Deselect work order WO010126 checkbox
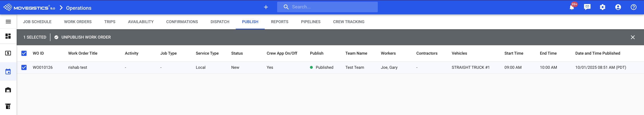Screen dimensions: 644x115 tap(24, 67)
